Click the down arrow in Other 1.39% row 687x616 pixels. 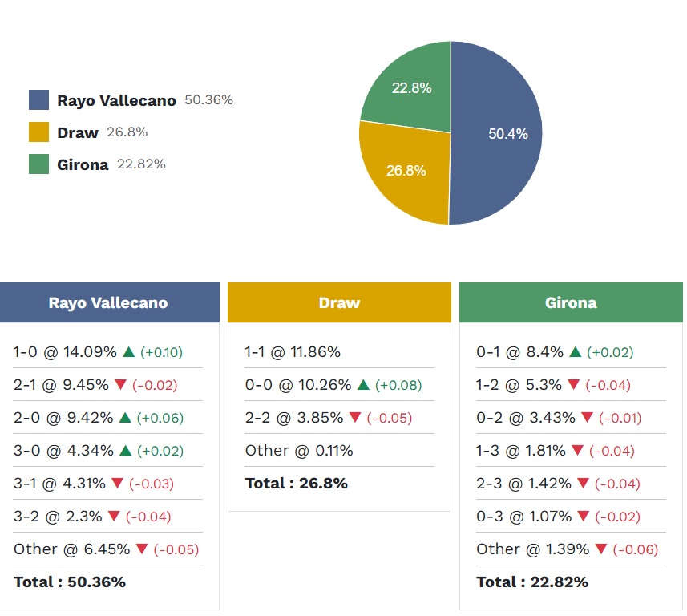(x=601, y=549)
